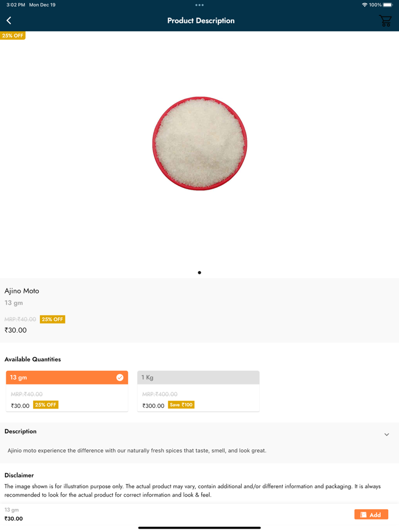The image size is (399, 532).
Task: Tap the Save ₹100 badge
Action: 181,405
